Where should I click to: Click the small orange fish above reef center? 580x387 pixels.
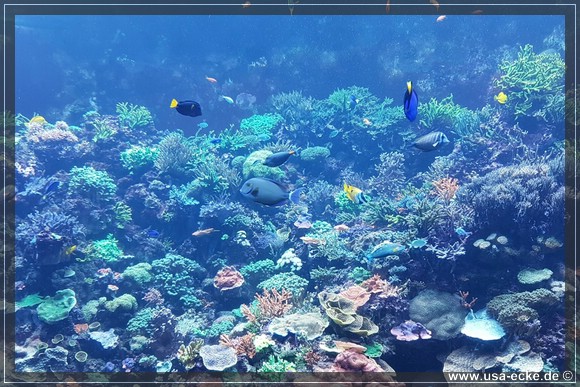(x=211, y=80)
